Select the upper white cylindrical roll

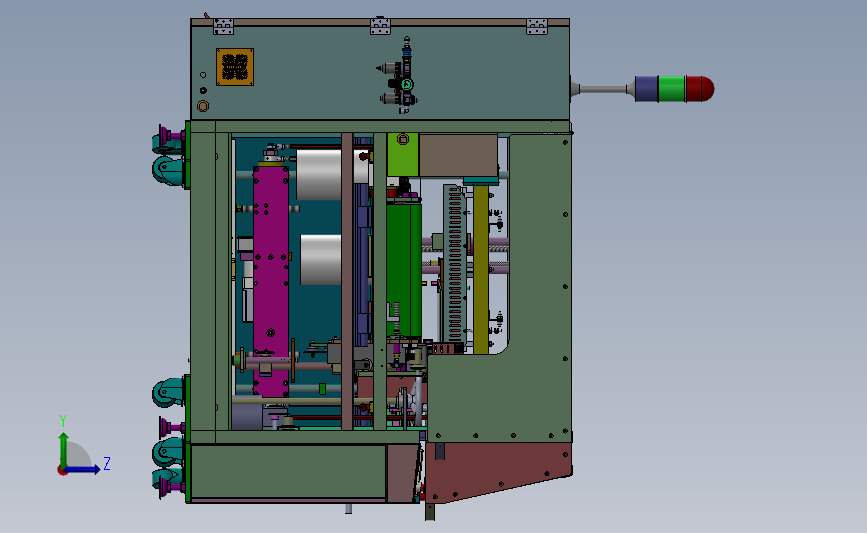319,174
